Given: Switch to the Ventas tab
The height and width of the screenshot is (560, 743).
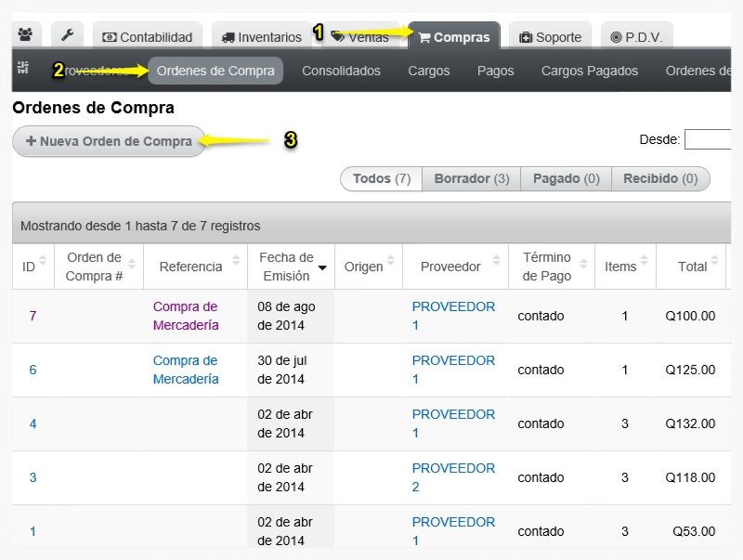Looking at the screenshot, I should click(x=359, y=36).
